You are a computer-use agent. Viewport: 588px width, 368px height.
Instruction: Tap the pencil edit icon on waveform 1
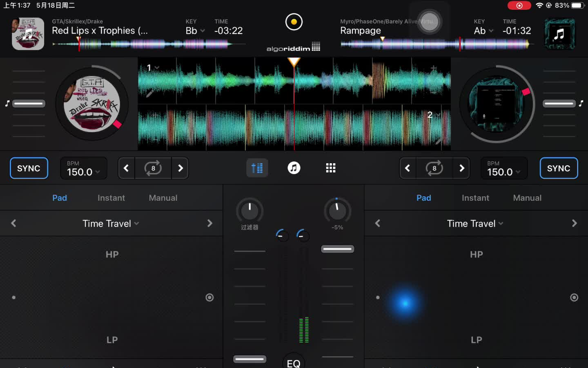150,93
